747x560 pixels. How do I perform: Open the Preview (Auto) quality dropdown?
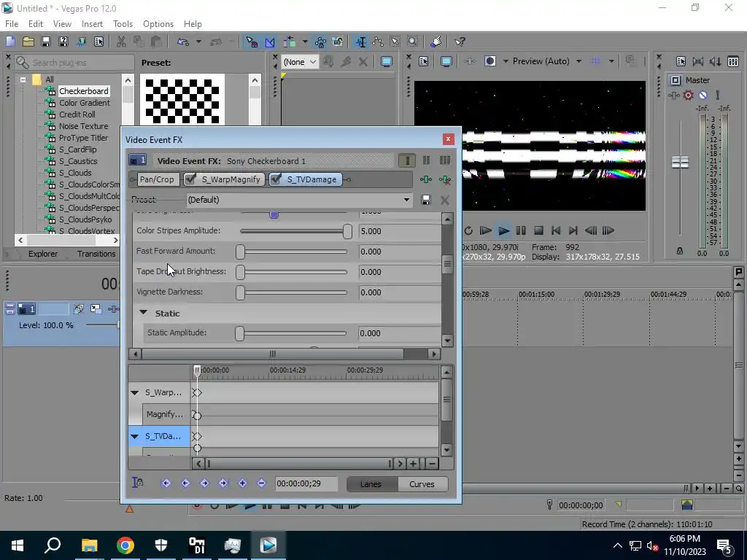[x=578, y=61]
